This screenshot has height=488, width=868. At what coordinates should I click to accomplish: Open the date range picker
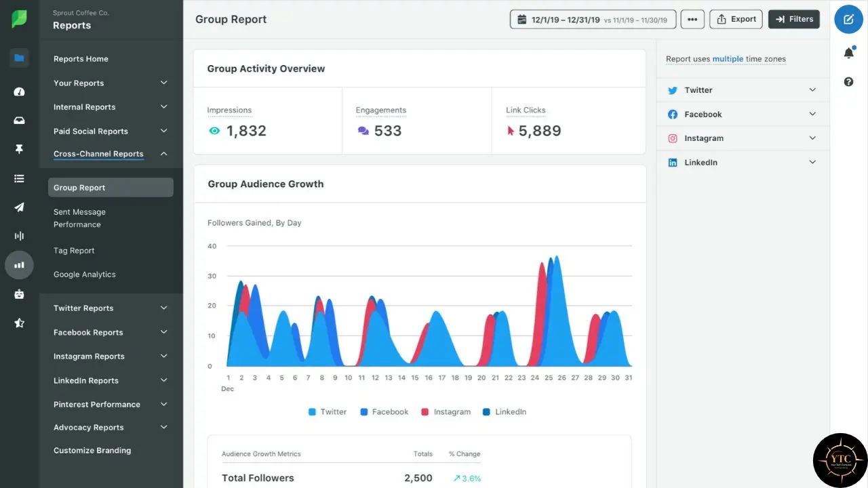(x=593, y=19)
